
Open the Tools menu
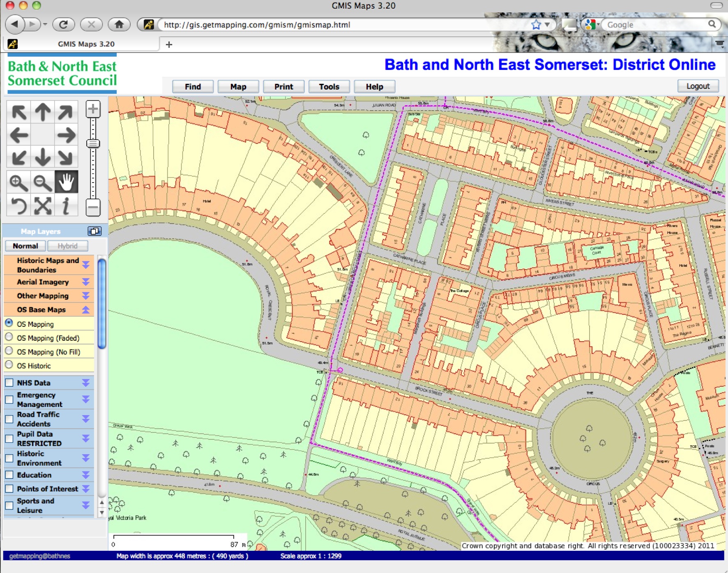[x=329, y=87]
